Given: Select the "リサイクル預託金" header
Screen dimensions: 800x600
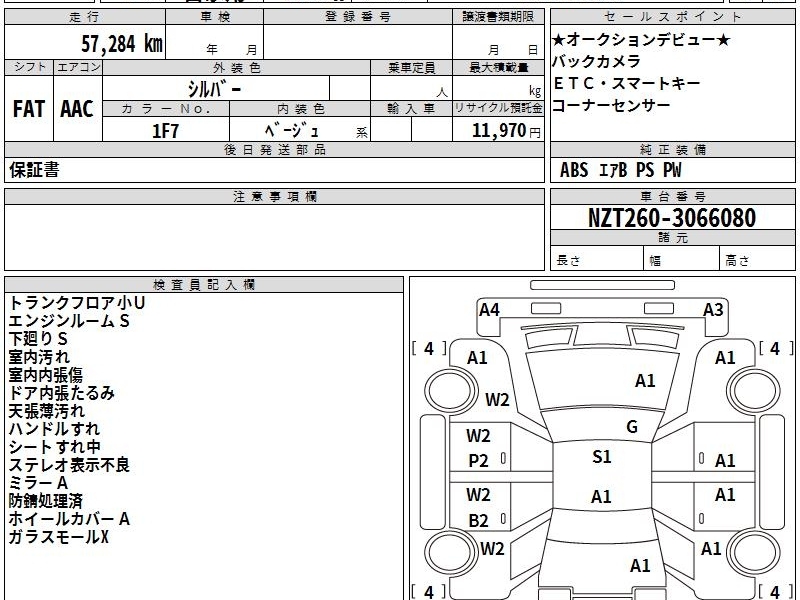Looking at the screenshot, I should 498,109.
